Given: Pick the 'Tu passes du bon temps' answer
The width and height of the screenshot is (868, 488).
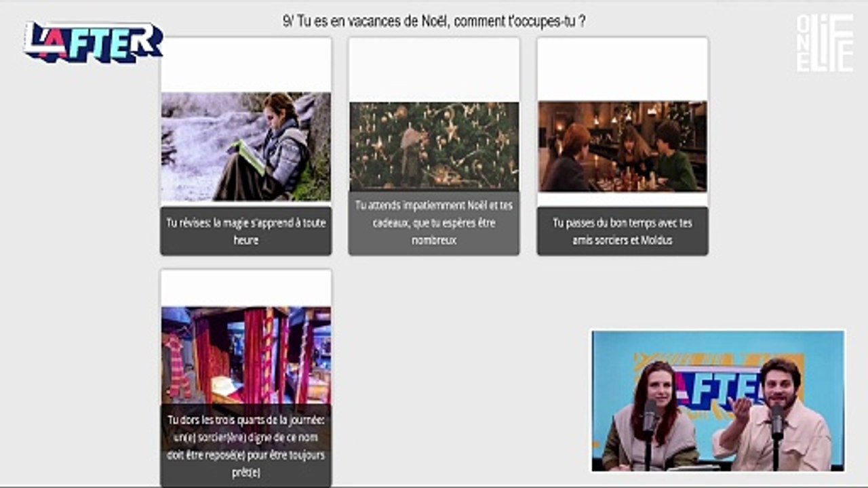Looking at the screenshot, I should (623, 146).
